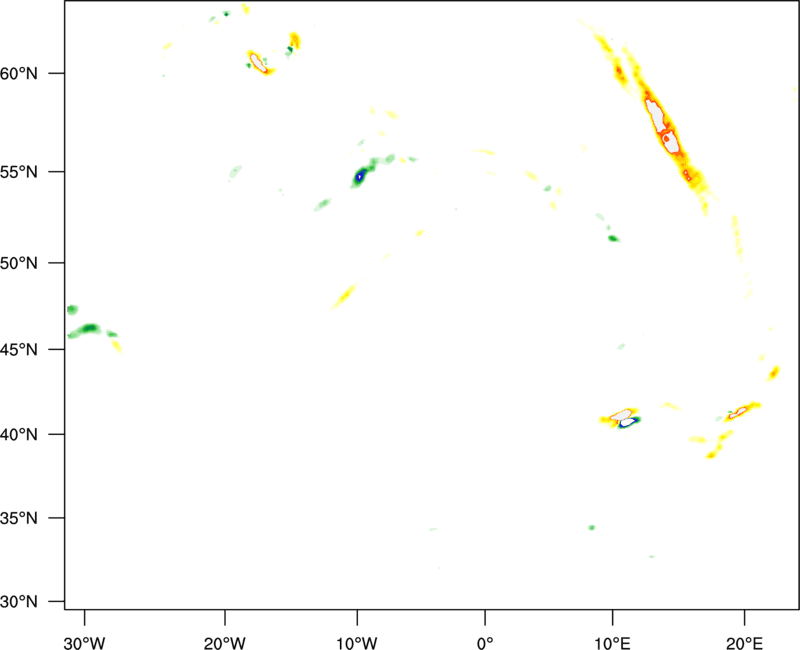Click the 40°N latitude label
The image size is (800, 650).
coord(19,435)
